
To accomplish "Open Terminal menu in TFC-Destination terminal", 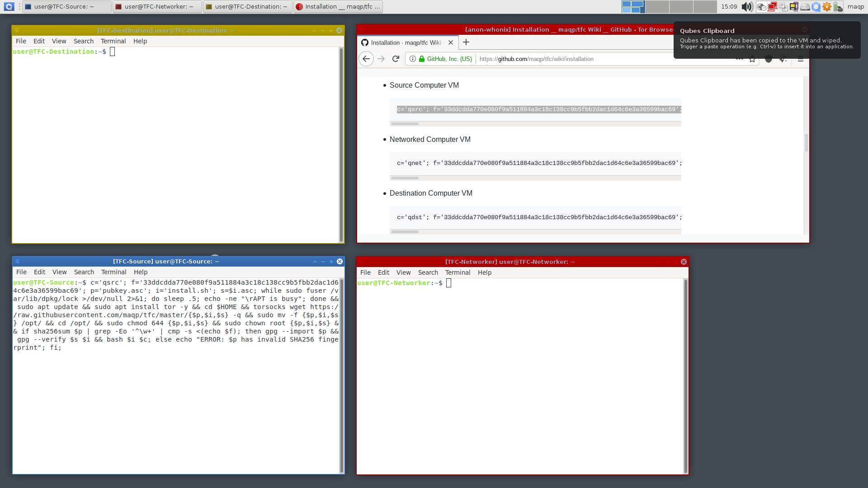I will (x=113, y=41).
